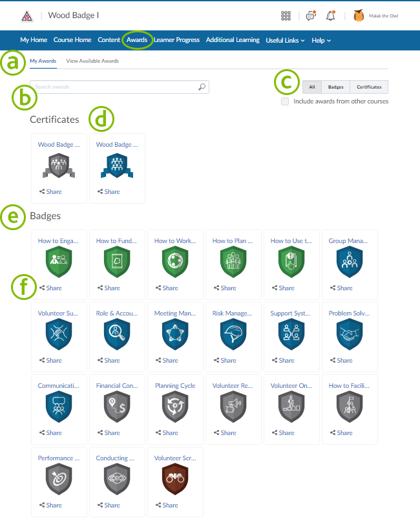Share the Performance badge
This screenshot has height=523, width=420.
[50, 506]
